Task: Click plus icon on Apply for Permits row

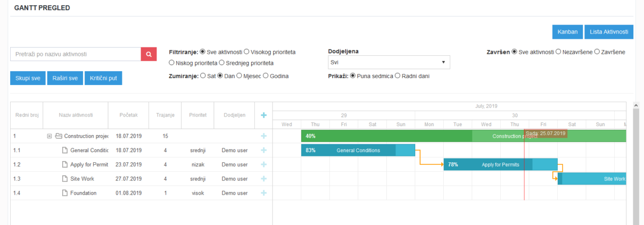Action: [x=263, y=165]
